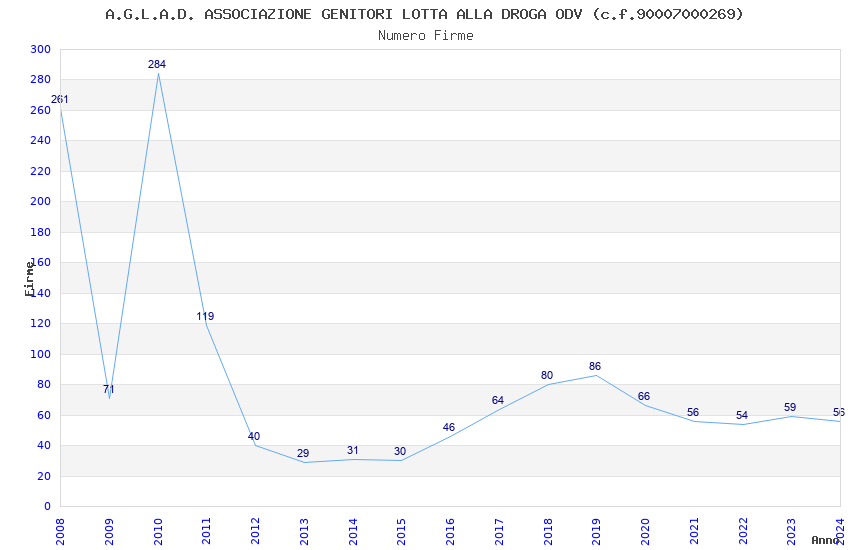Click the 71 data label for 2009
850x550 pixels.
tap(108, 389)
